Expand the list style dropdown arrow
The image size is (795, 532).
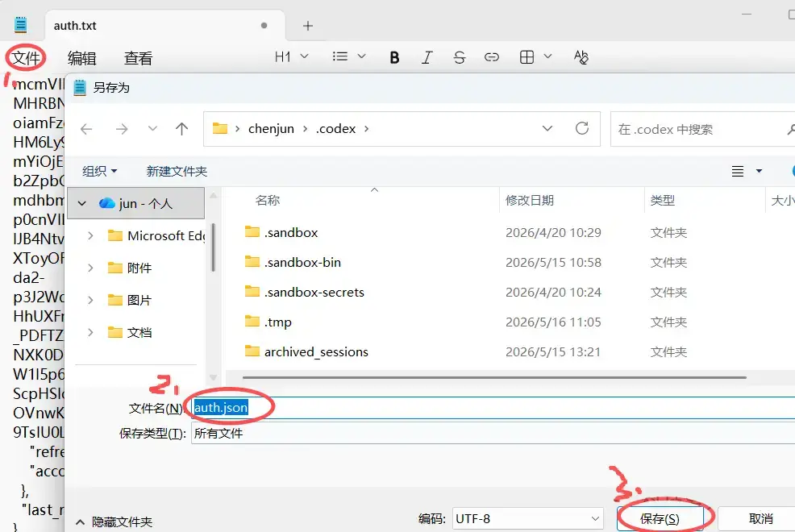click(361, 56)
